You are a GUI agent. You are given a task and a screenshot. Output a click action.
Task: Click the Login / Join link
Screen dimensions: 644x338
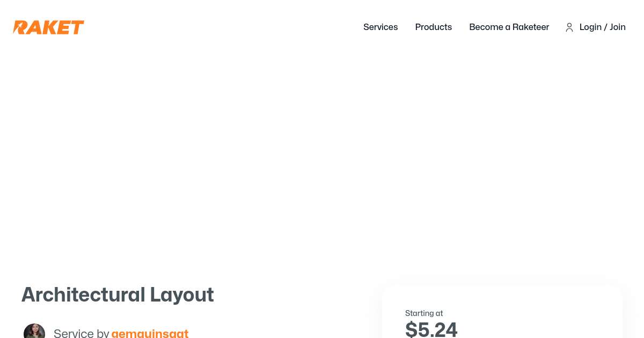[x=602, y=27]
